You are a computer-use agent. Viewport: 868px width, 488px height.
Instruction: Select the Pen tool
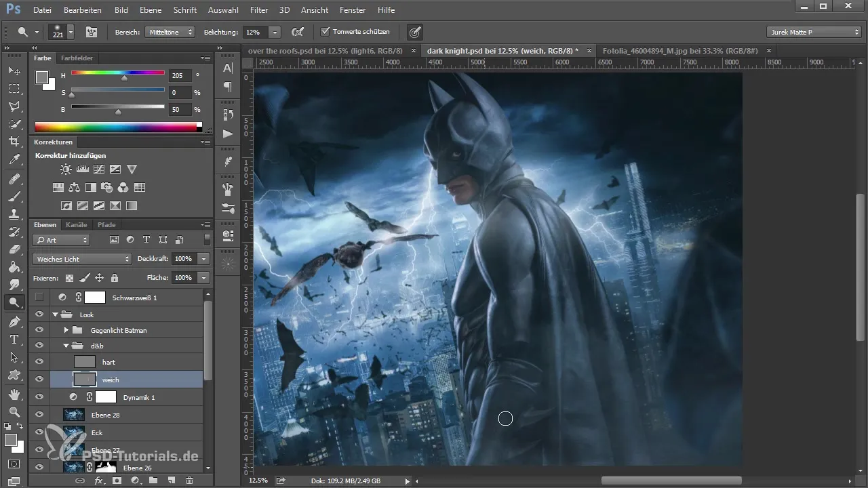point(14,321)
